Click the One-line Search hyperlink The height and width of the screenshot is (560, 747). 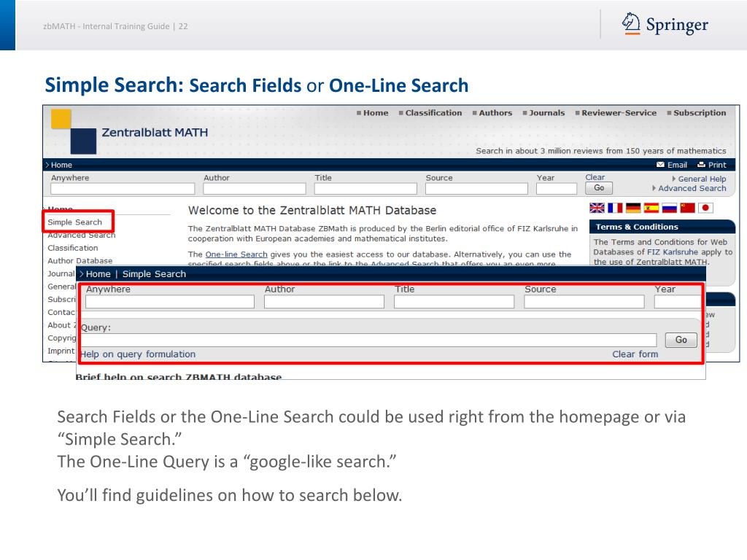click(x=236, y=254)
